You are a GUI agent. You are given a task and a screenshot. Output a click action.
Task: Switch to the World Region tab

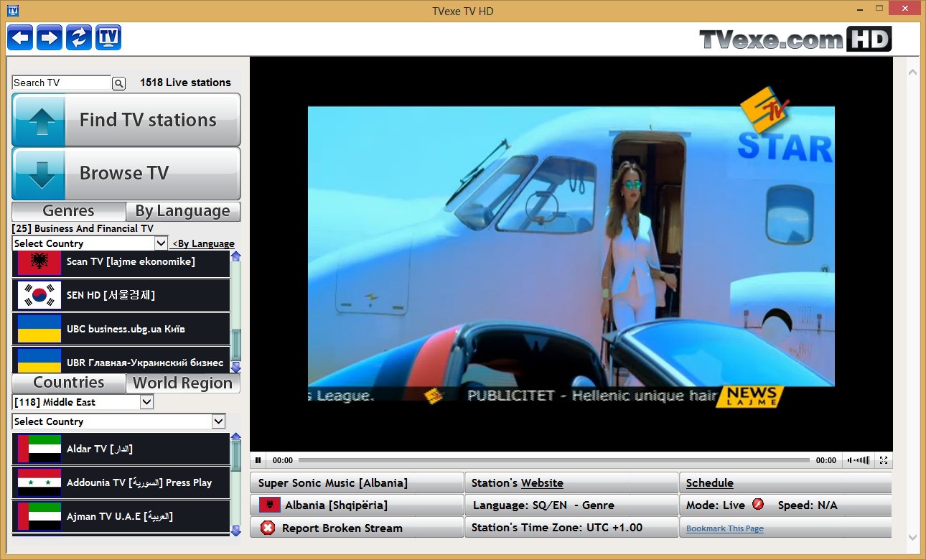click(183, 383)
